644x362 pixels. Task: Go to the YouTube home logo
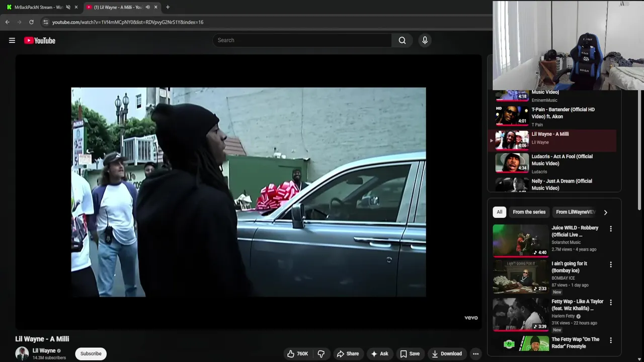[40, 41]
